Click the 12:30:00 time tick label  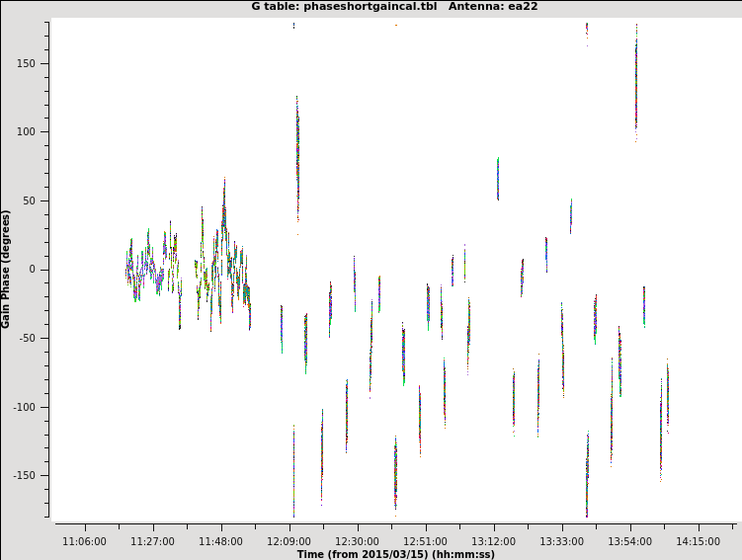pos(357,541)
